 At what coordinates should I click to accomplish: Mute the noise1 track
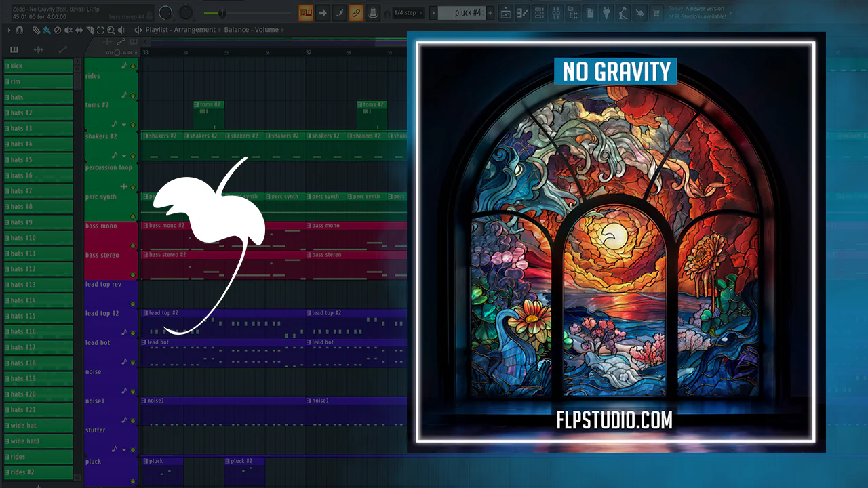[x=133, y=421]
